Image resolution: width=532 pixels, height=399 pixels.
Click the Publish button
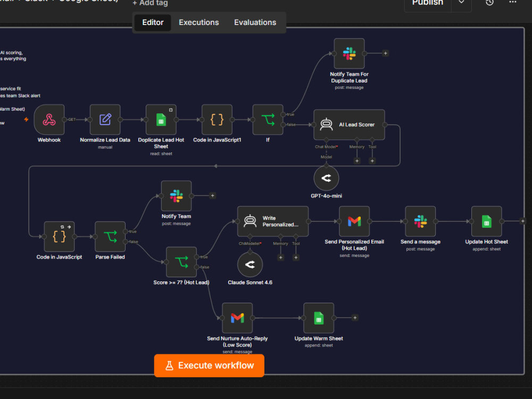coord(428,3)
